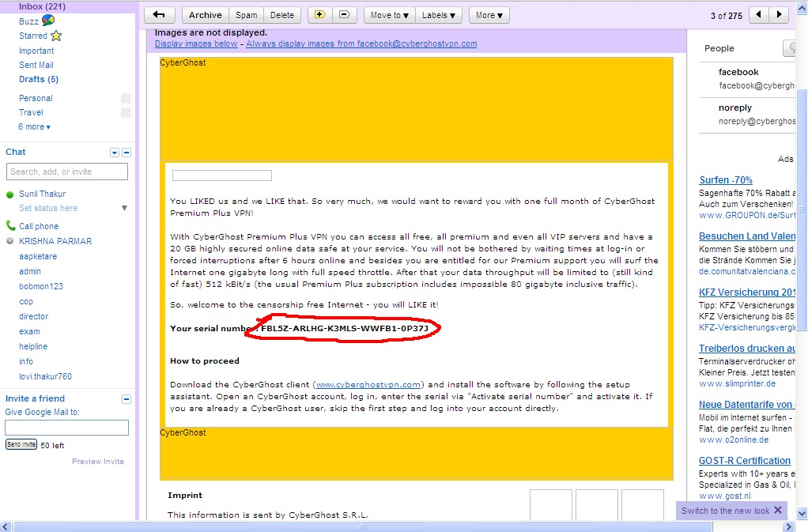Collapse the Chat panel with minus icon
This screenshot has width=808, height=532.
[126, 153]
